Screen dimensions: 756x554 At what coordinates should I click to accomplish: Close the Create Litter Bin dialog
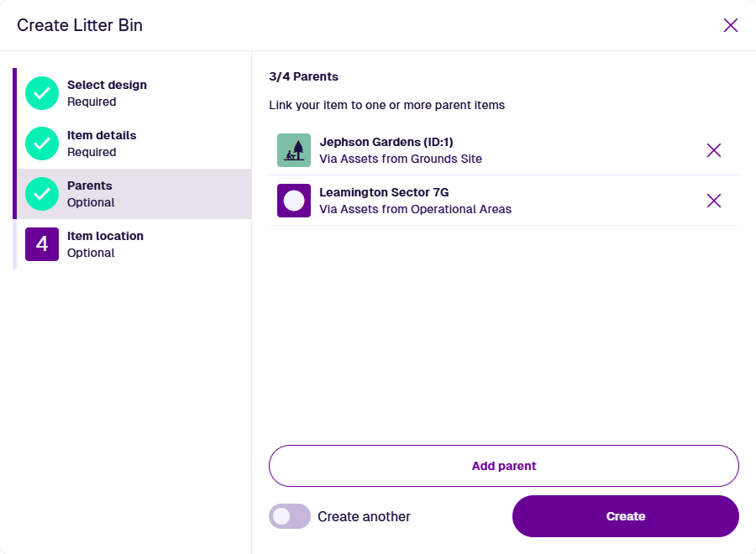[x=731, y=25]
